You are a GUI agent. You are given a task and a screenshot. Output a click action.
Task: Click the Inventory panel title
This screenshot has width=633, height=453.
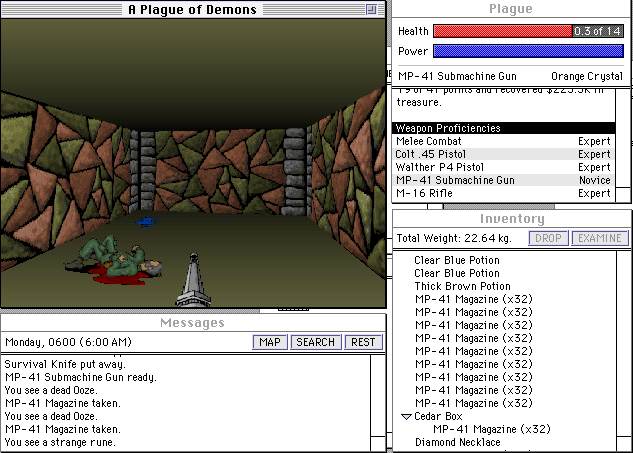click(x=512, y=219)
